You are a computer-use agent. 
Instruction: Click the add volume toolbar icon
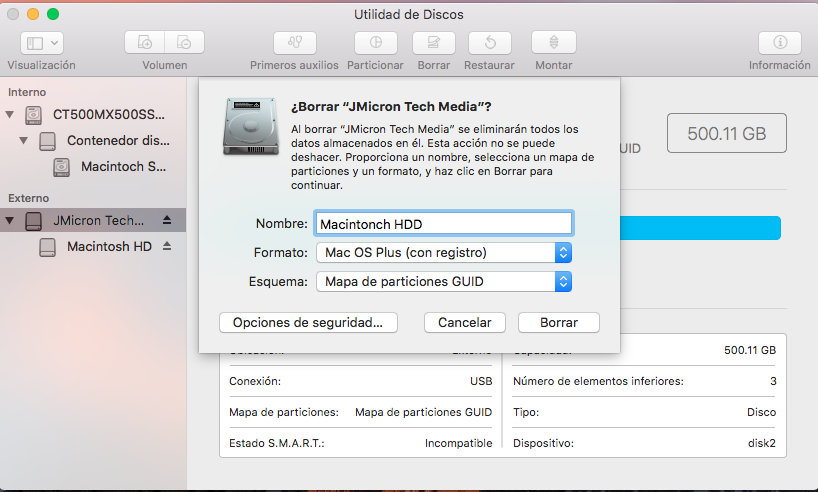[x=145, y=42]
